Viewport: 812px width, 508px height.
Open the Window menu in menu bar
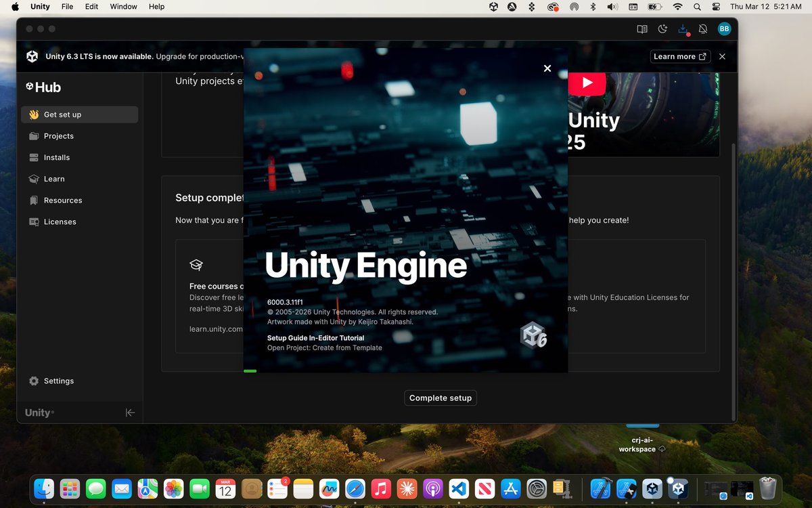click(123, 7)
